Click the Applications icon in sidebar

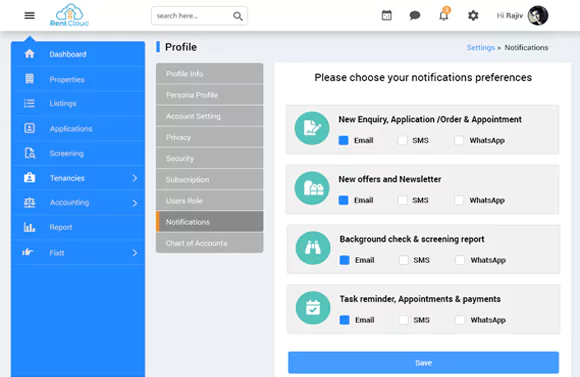[x=30, y=128]
